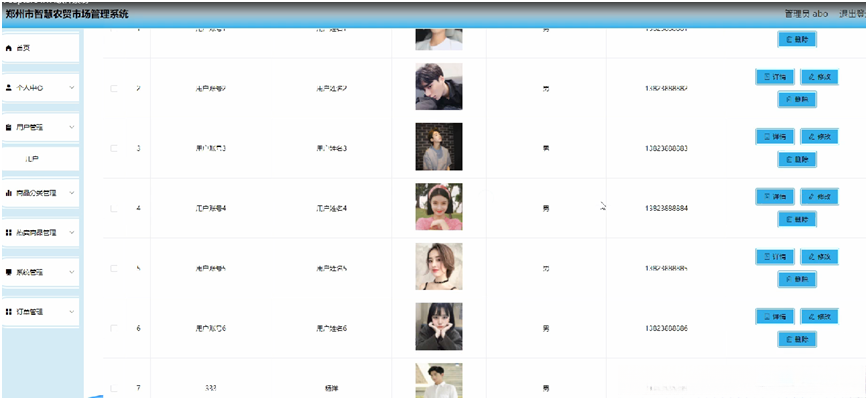Click the grid icon for goods management

pyautogui.click(x=8, y=233)
